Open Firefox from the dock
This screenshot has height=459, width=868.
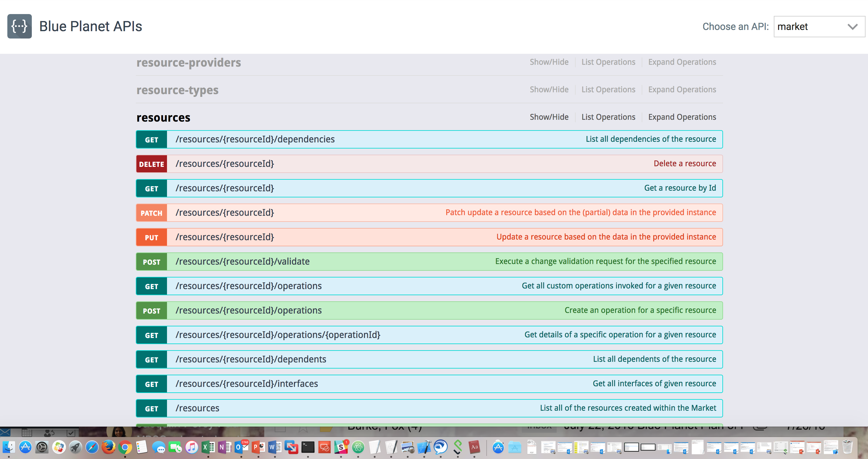click(109, 448)
